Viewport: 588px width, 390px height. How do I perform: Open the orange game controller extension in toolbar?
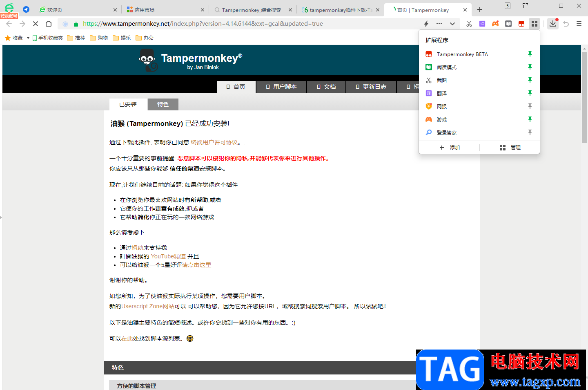pos(495,24)
